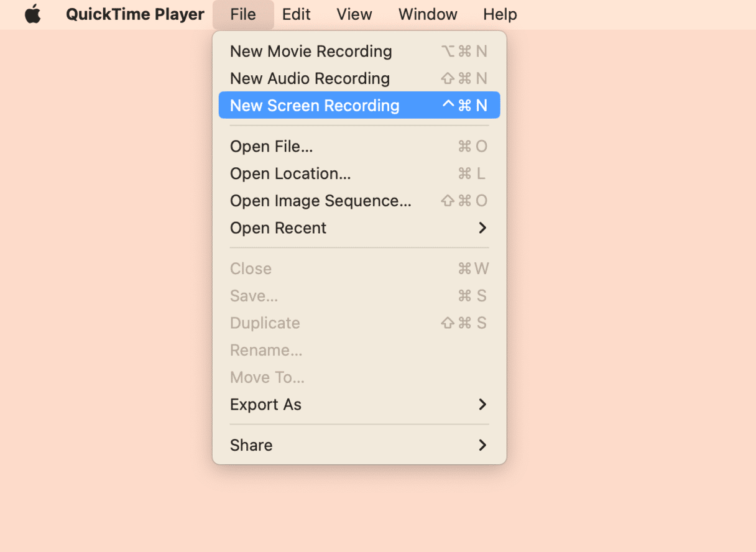The image size is (756, 552).
Task: Open the View menu
Action: [x=354, y=14]
